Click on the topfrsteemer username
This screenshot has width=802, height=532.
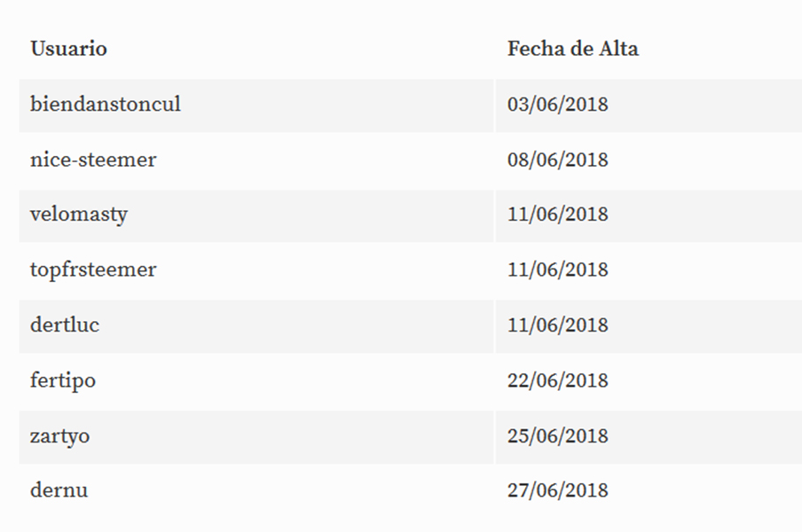click(x=92, y=270)
